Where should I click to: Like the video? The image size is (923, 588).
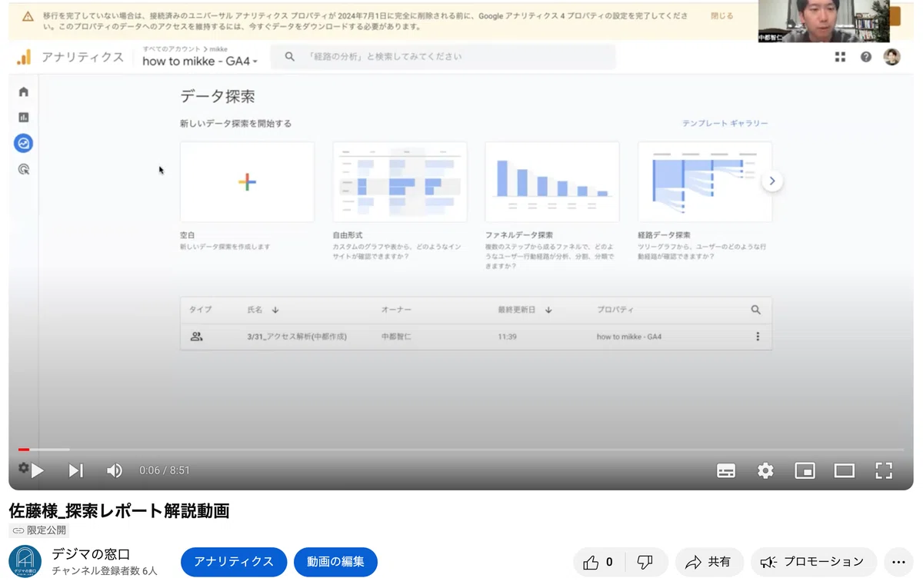tap(598, 562)
